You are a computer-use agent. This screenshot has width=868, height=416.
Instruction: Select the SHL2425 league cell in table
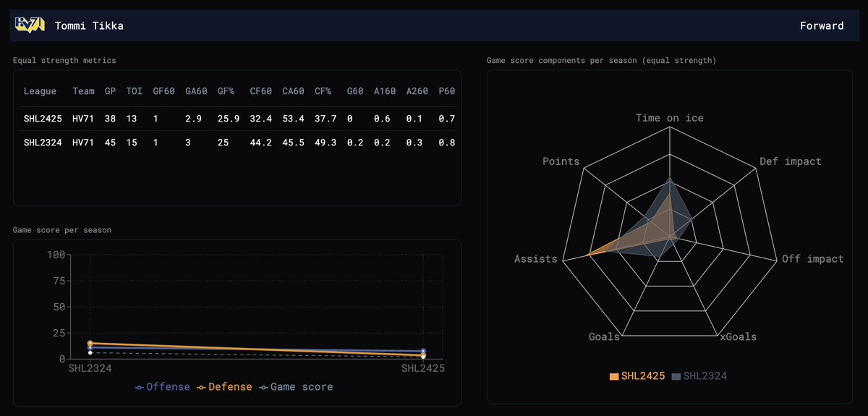coord(43,119)
